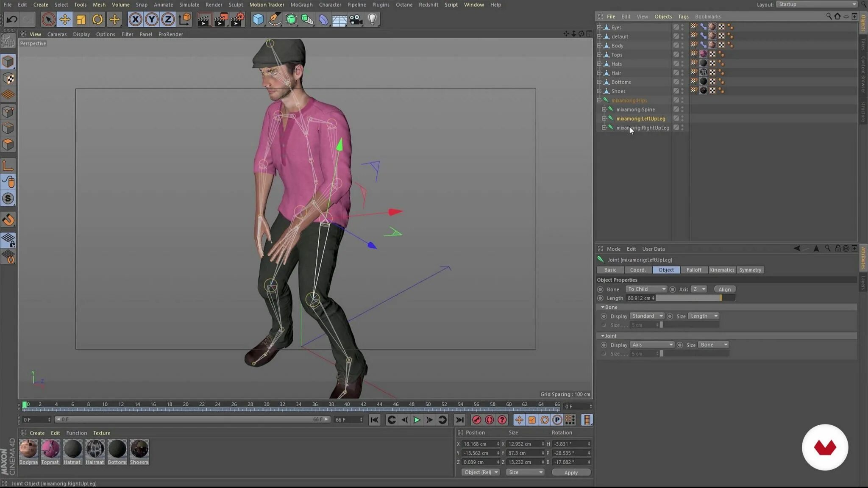The height and width of the screenshot is (488, 868).
Task: Select the Scale tool
Action: (x=81, y=19)
